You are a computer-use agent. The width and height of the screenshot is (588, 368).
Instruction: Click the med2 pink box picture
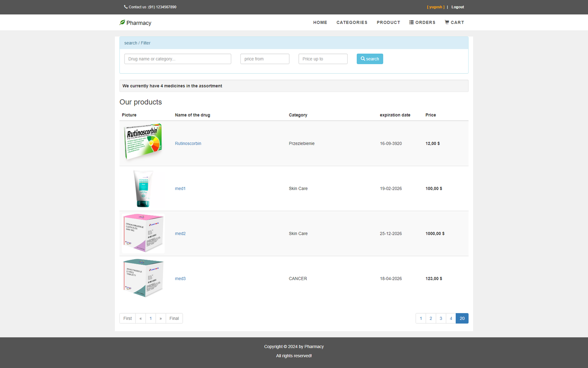coord(143,233)
